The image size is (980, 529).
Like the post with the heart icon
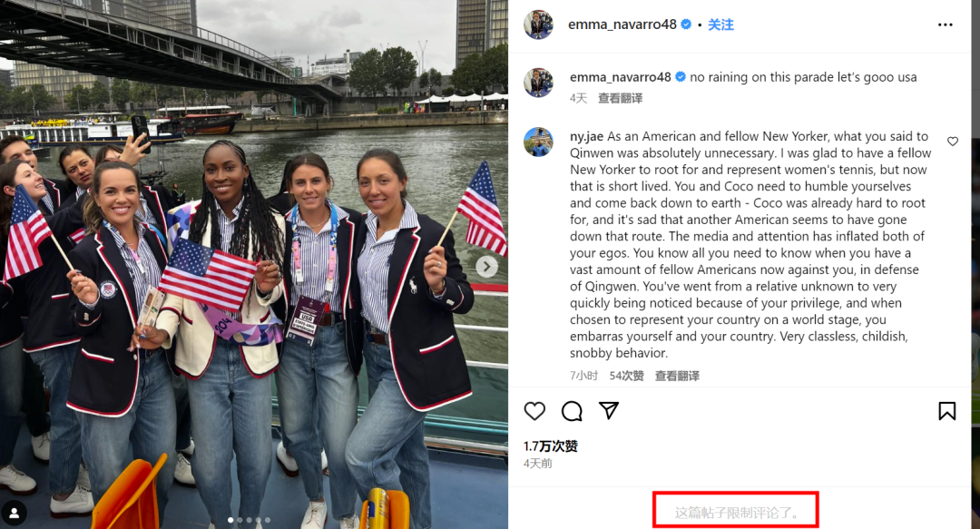[x=534, y=411]
